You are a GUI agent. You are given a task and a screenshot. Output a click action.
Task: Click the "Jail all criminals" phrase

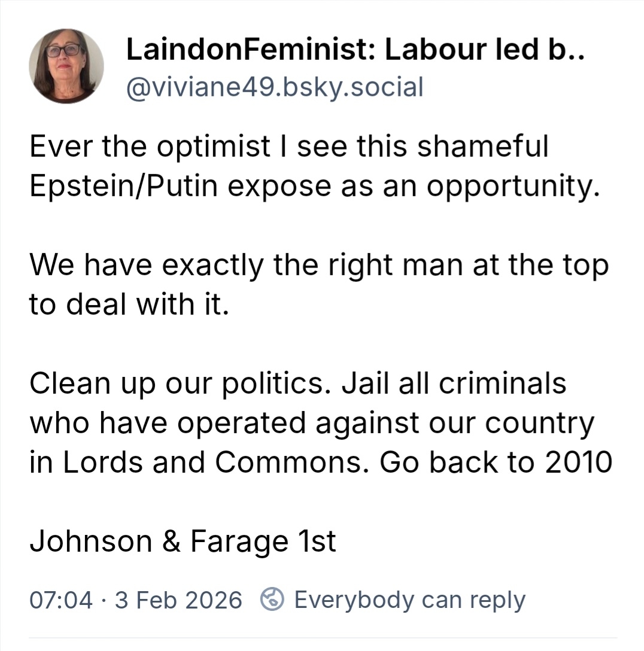pyautogui.click(x=453, y=384)
